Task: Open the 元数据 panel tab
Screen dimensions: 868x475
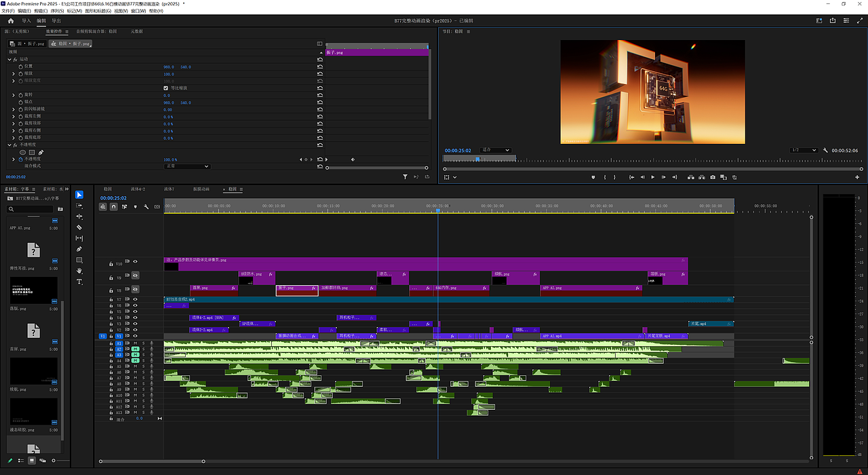Action: coord(136,31)
